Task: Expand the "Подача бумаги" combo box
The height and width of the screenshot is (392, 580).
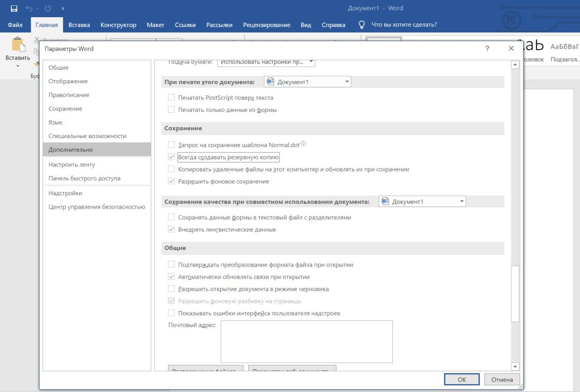Action: point(311,62)
